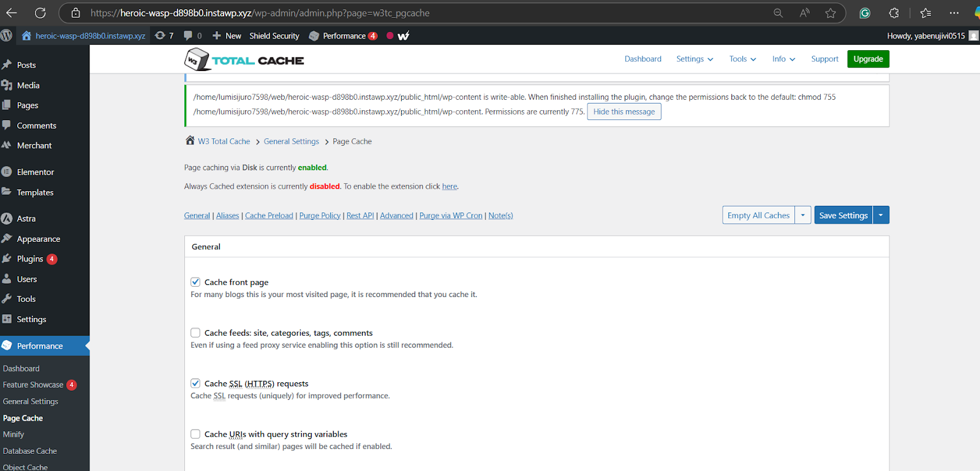
Task: Jump to the Purge Policy section link
Action: pos(320,216)
